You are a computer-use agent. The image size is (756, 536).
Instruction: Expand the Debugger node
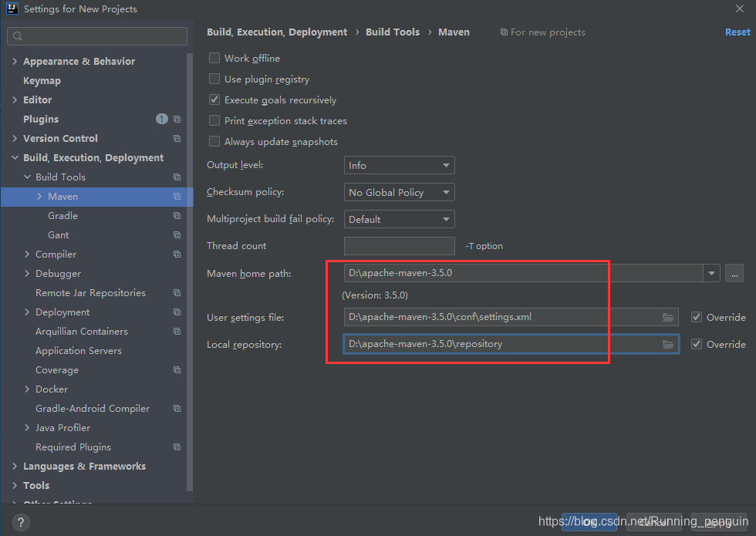tap(27, 273)
